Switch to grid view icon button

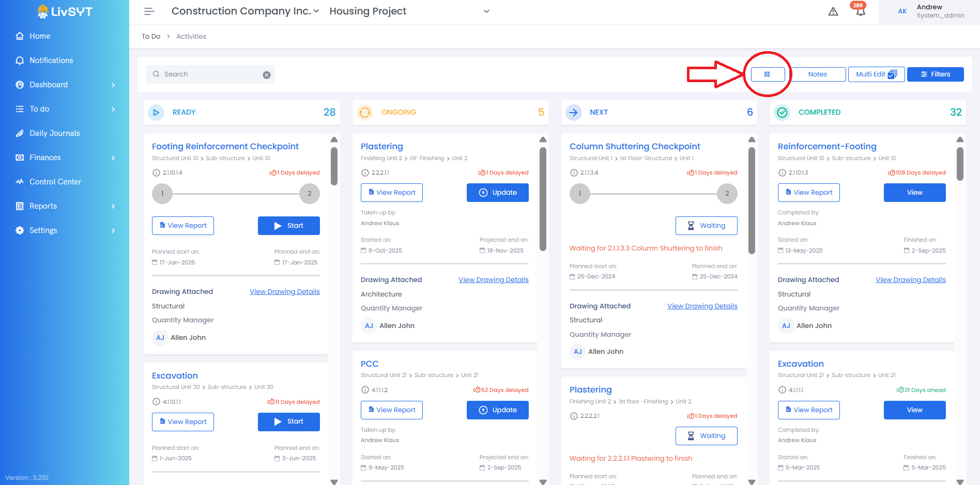click(x=767, y=74)
